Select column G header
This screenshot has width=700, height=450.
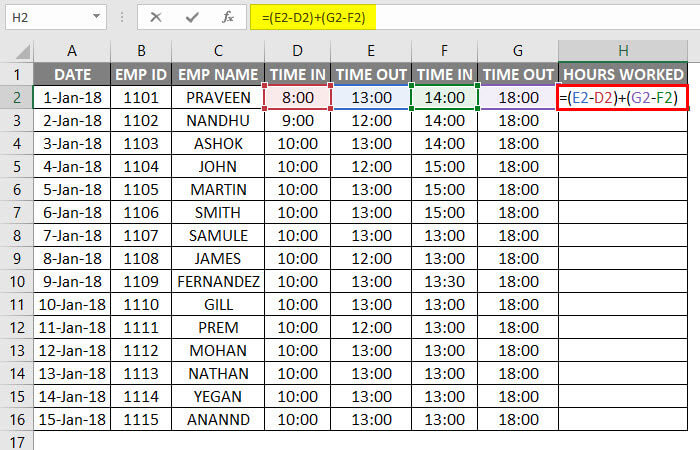(518, 50)
